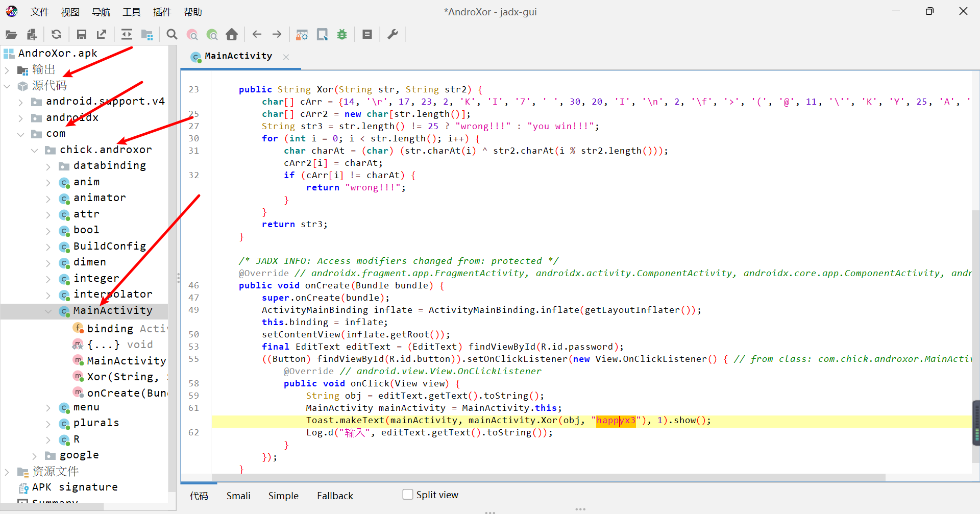Switch to the 代码 view tab
The image size is (980, 514).
[199, 496]
